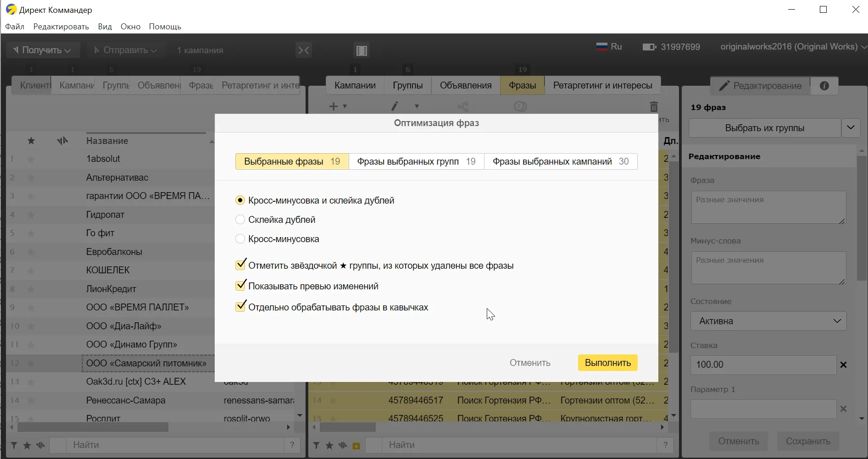Click the balance icon next to 31997699
Viewport: 868px width, 459px height.
click(x=649, y=47)
